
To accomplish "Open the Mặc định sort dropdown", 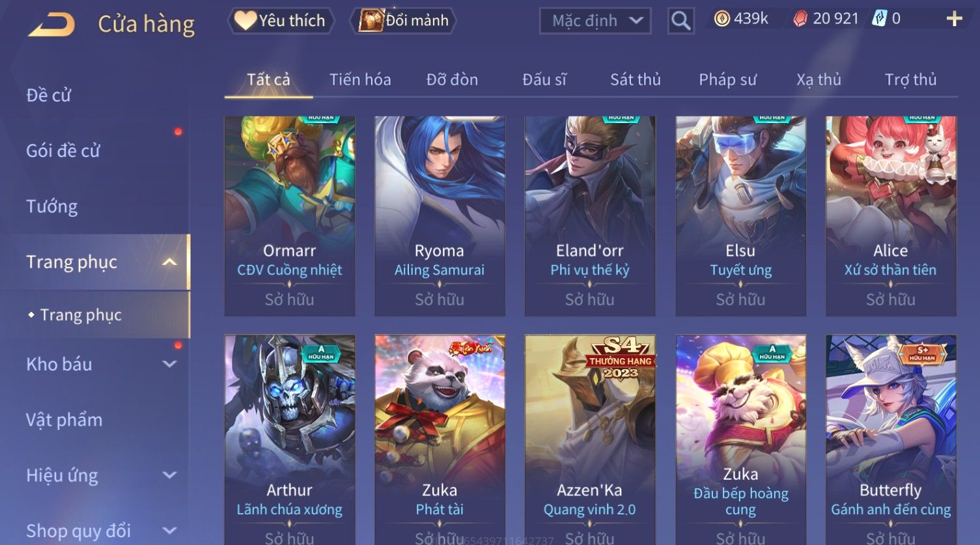I will coord(595,21).
